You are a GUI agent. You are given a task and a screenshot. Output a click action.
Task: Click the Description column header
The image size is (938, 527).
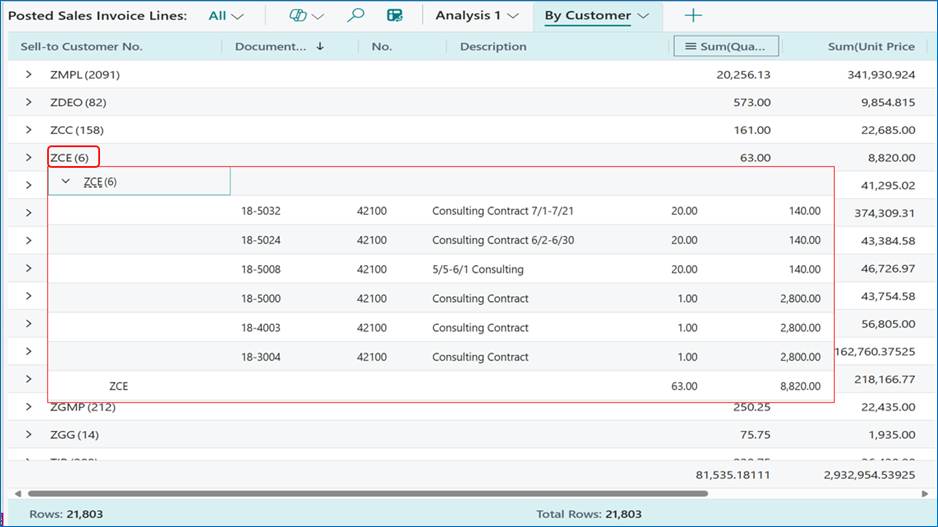(x=493, y=46)
